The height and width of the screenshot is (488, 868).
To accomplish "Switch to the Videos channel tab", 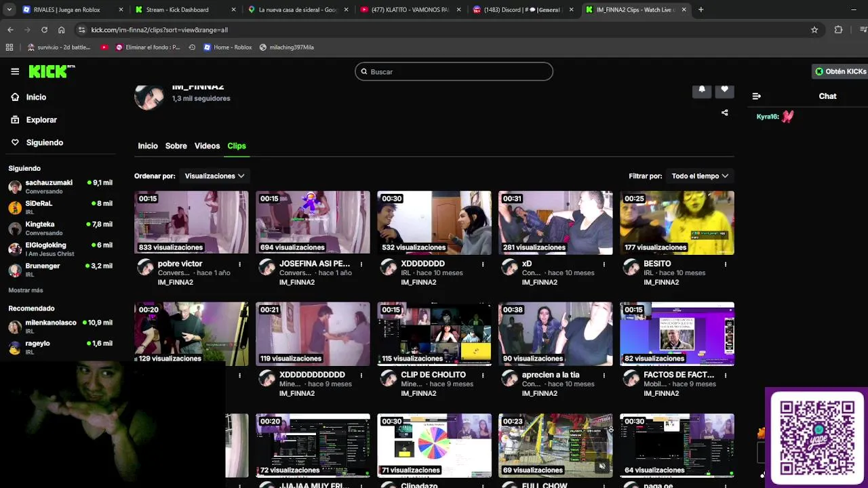I will (x=207, y=146).
